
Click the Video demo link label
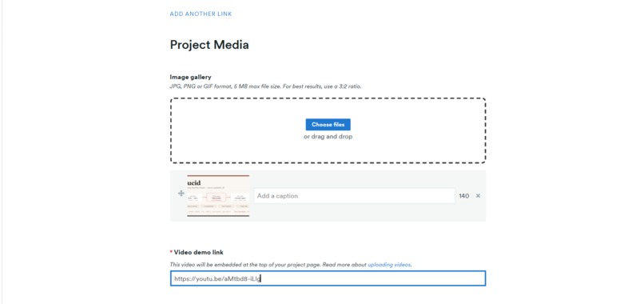pos(199,252)
